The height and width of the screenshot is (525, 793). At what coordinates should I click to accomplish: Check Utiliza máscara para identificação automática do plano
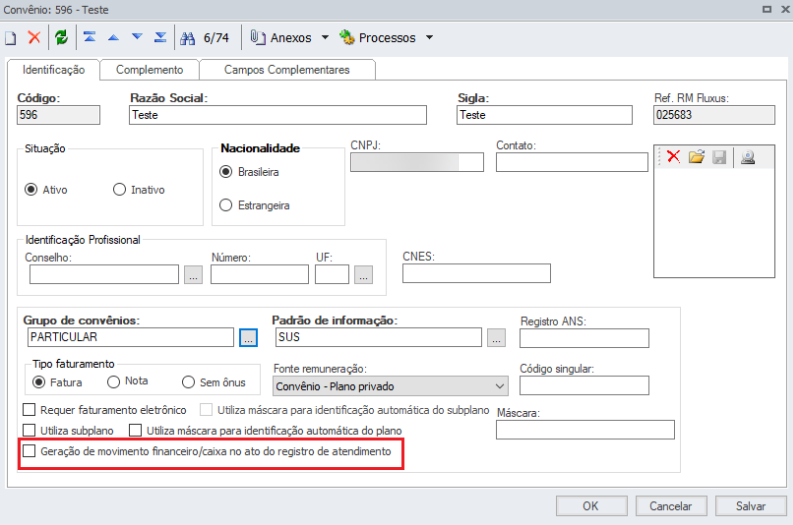click(135, 430)
